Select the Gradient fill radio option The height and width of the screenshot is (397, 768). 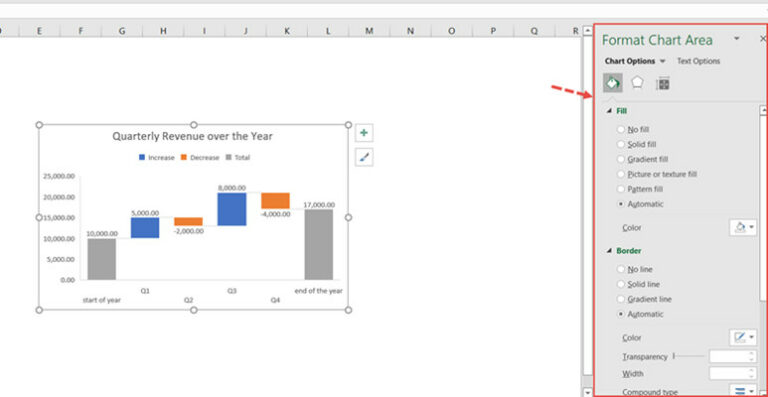(642, 159)
